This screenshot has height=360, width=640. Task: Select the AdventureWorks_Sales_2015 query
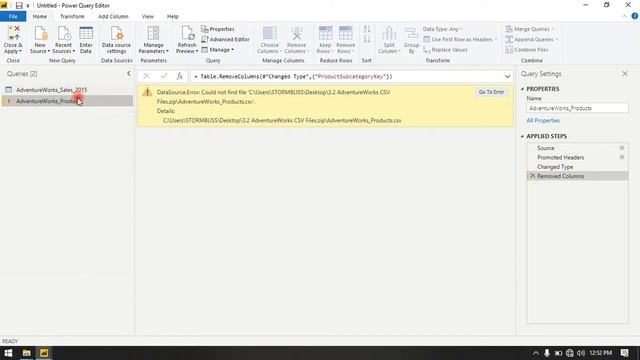[x=67, y=89]
